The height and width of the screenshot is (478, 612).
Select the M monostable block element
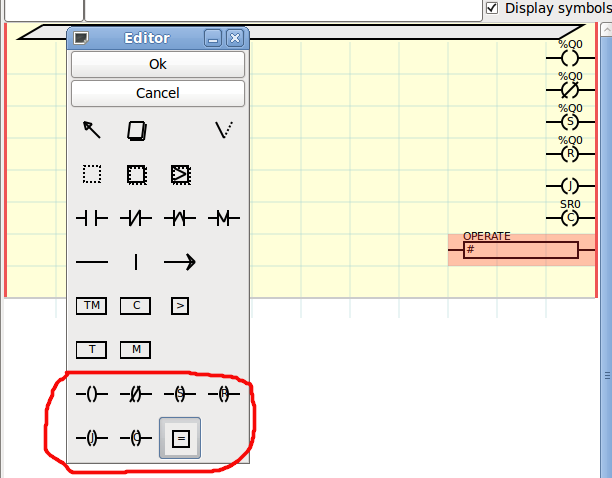pos(136,350)
